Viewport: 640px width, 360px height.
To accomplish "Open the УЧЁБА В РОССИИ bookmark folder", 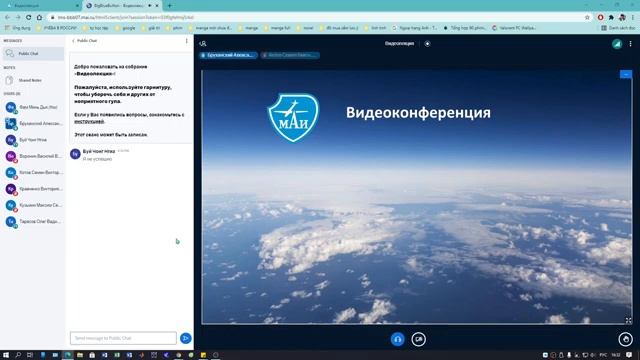I will [x=56, y=28].
